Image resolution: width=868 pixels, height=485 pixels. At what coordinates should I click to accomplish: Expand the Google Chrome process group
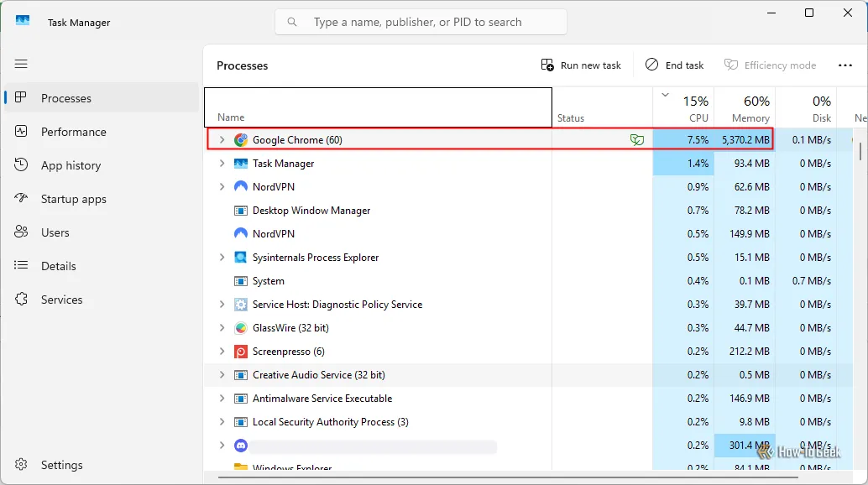(222, 140)
